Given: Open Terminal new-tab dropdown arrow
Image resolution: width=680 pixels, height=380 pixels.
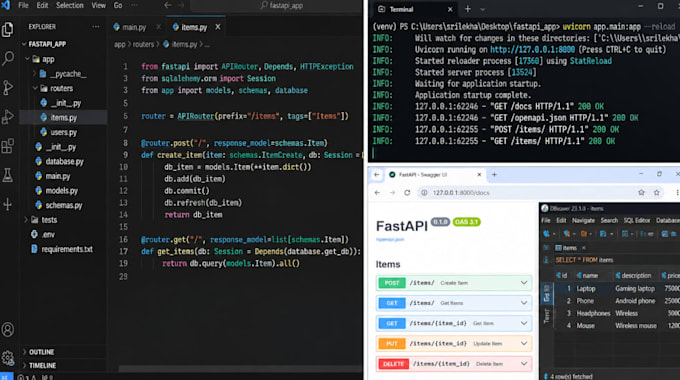Looking at the screenshot, I should coord(482,9).
